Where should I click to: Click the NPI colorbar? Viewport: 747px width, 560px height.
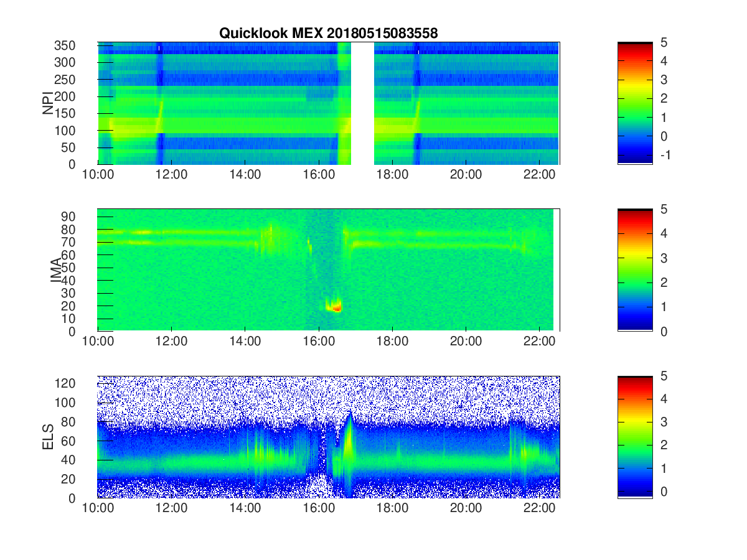point(635,103)
